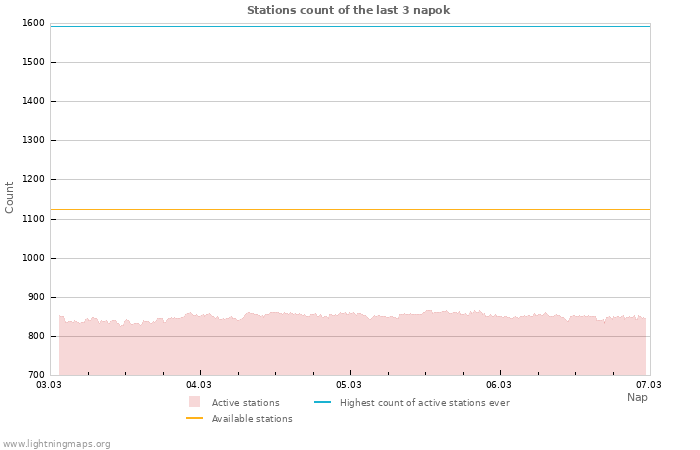Click the orange Available stations legend line

pyautogui.click(x=194, y=418)
